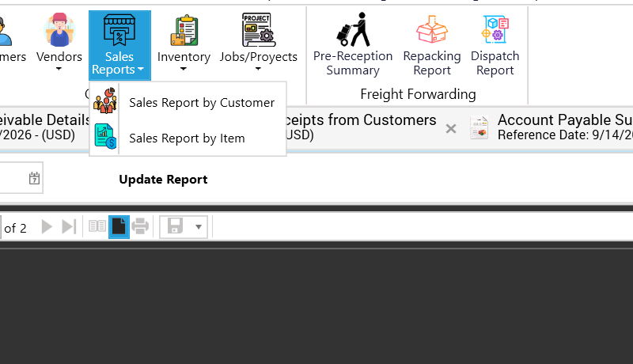Close the Receipts from Customers tab

pyautogui.click(x=451, y=129)
